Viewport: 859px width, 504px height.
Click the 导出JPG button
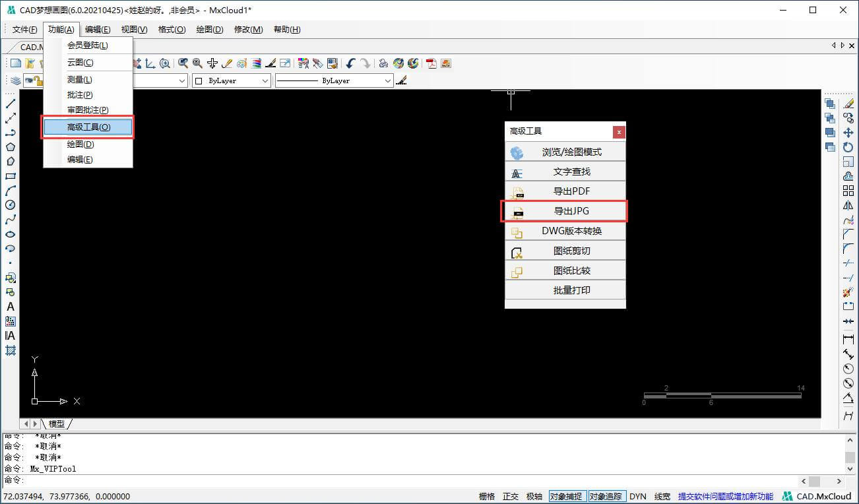(565, 211)
